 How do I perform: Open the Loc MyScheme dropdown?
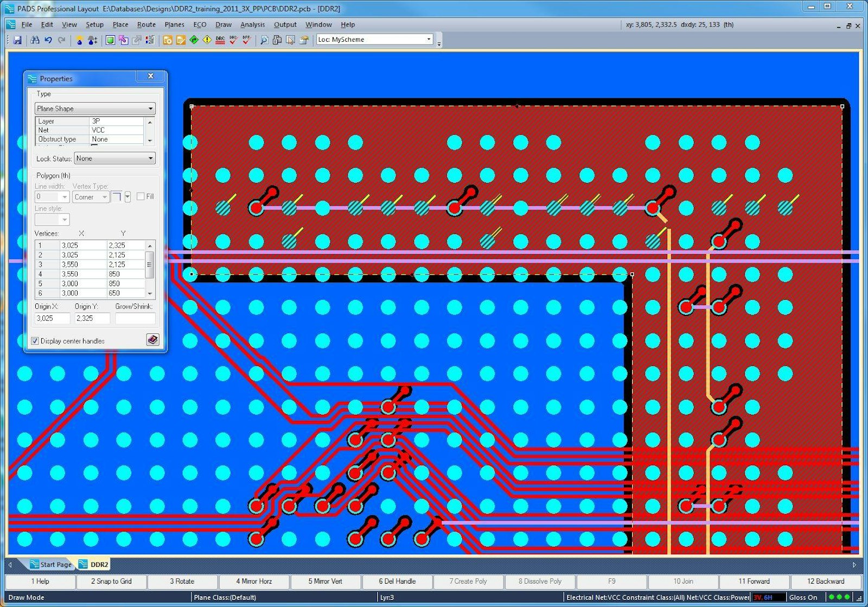point(427,39)
